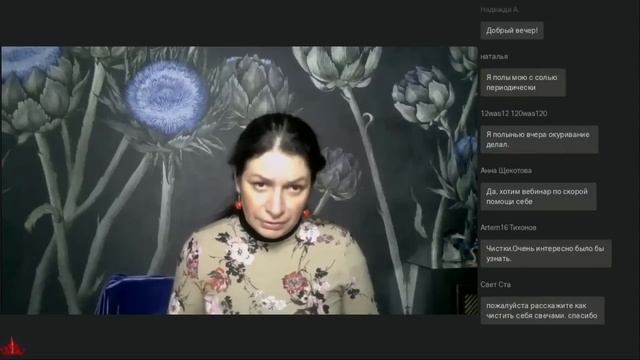640x360 pixels.
Task: Click the red logo icon at bottom-left corner
Action: 13,347
